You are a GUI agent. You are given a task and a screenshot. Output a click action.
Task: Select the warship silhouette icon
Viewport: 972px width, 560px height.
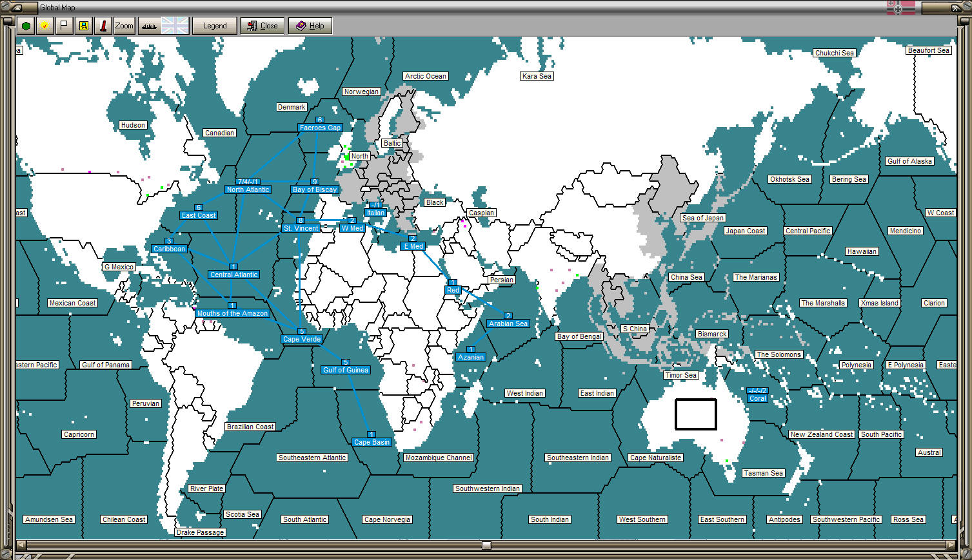tap(148, 25)
